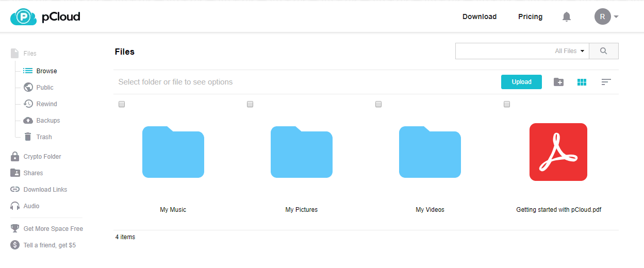Screen dimensions: 644x268
Task: Select the My Music folder checkbox
Action: pyautogui.click(x=122, y=104)
